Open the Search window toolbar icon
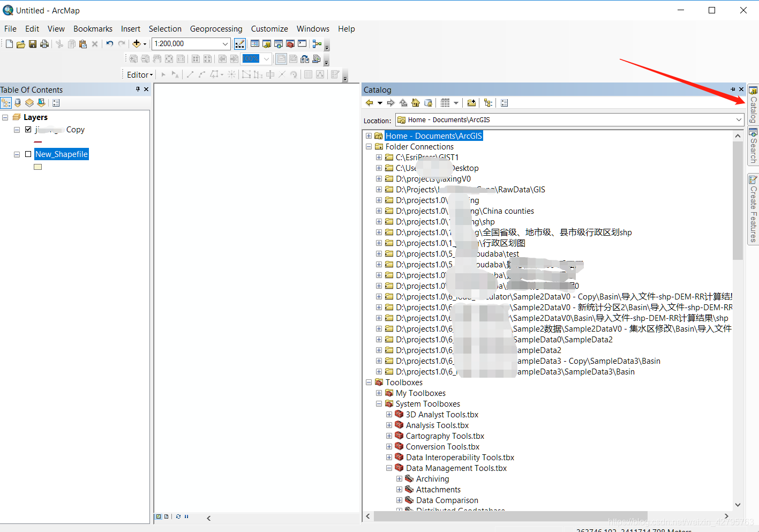 (279, 44)
